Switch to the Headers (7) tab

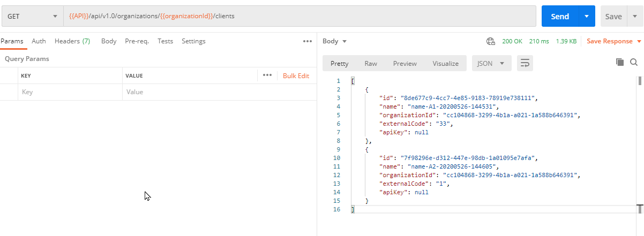tap(72, 41)
